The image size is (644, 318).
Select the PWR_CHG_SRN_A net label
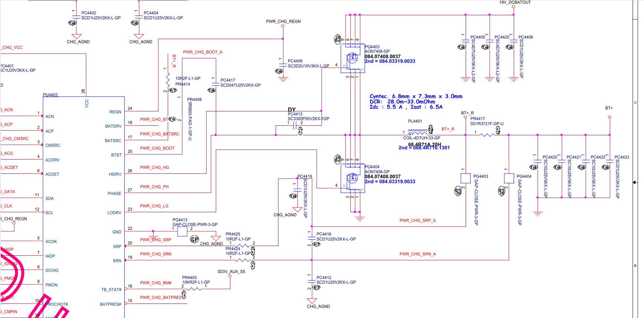pos(418,254)
